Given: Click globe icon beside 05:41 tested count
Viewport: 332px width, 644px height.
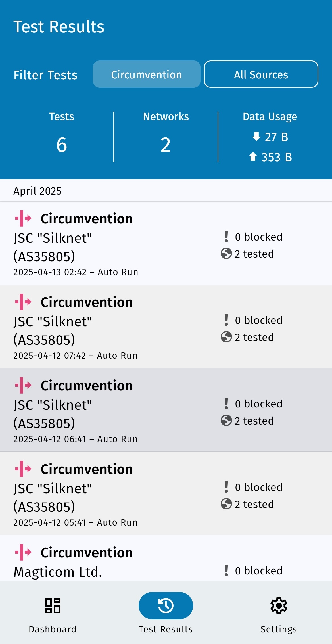Looking at the screenshot, I should (226, 504).
